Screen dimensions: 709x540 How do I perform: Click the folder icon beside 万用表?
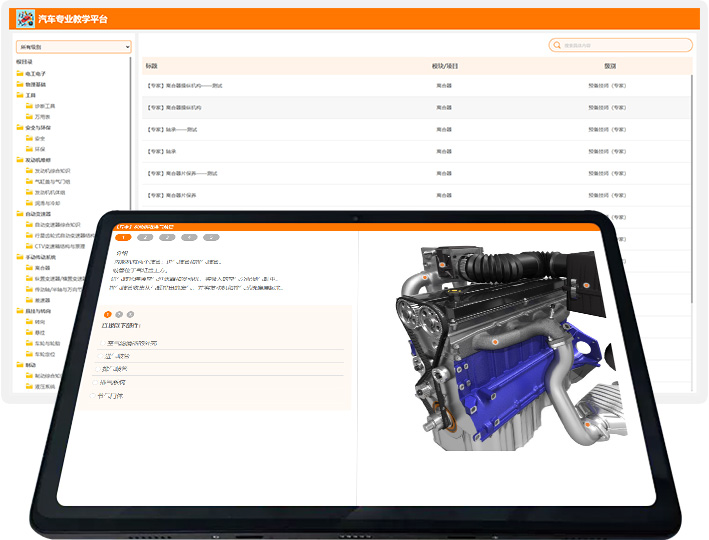point(29,117)
